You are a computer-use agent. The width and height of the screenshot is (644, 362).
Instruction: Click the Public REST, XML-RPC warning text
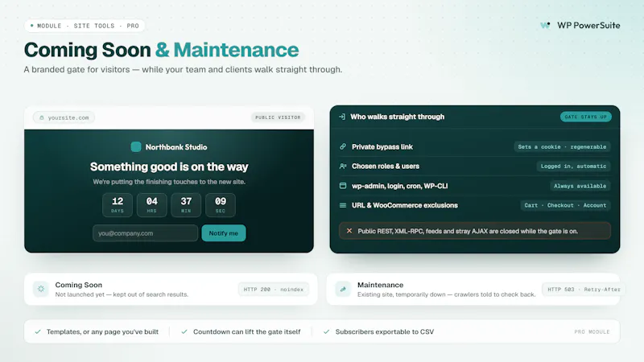click(x=468, y=231)
